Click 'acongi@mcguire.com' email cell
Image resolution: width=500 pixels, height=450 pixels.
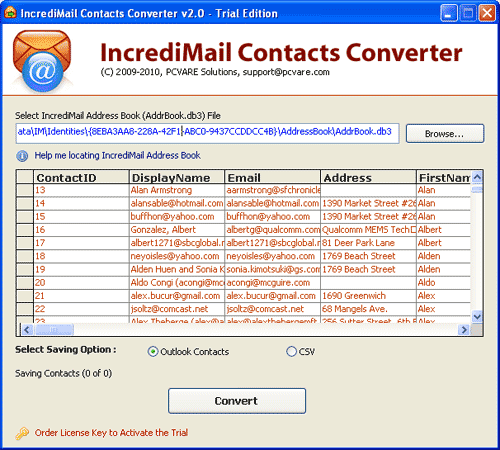tap(273, 283)
